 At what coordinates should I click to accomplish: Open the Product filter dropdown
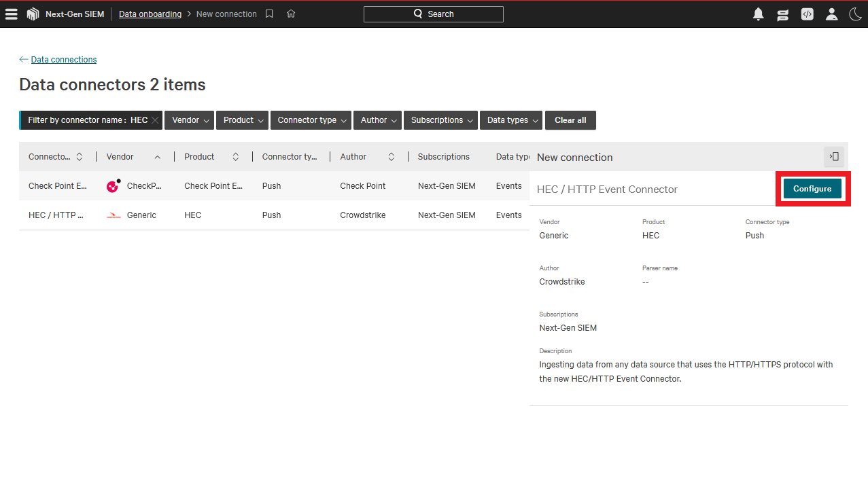[242, 120]
